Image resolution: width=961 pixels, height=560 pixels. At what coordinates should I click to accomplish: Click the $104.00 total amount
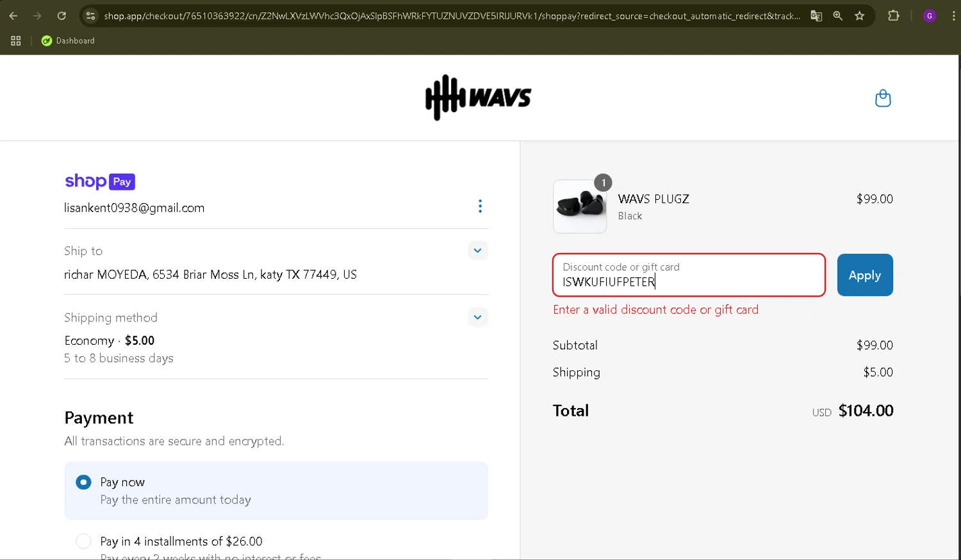866,411
